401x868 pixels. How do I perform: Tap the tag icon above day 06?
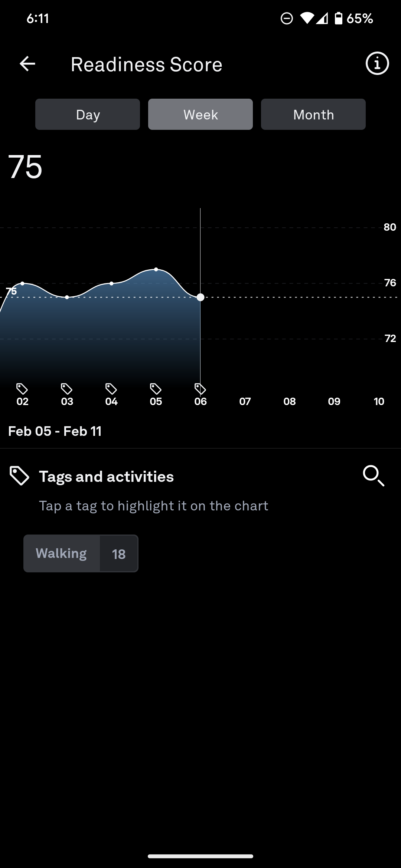coord(200,389)
